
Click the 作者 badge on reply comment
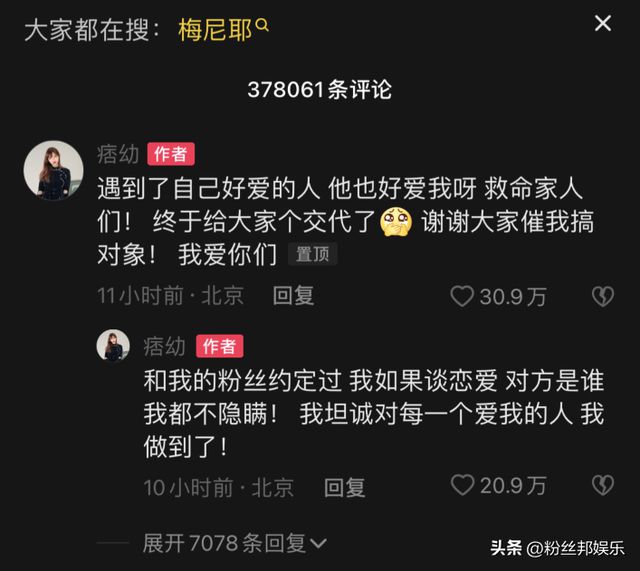220,346
